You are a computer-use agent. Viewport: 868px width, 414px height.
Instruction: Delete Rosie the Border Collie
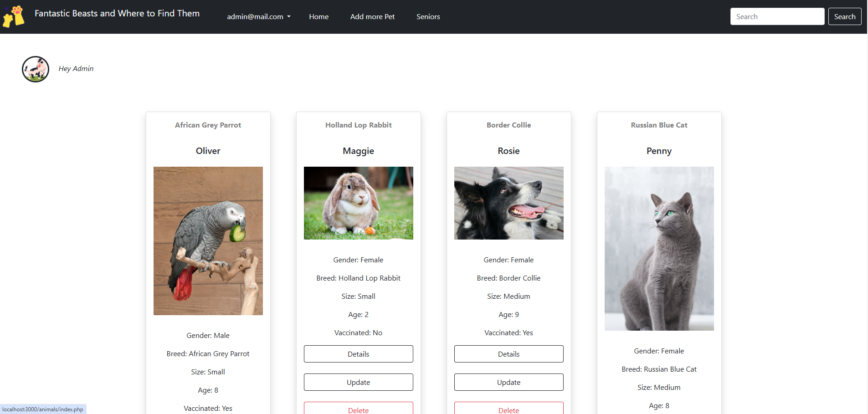pyautogui.click(x=509, y=408)
